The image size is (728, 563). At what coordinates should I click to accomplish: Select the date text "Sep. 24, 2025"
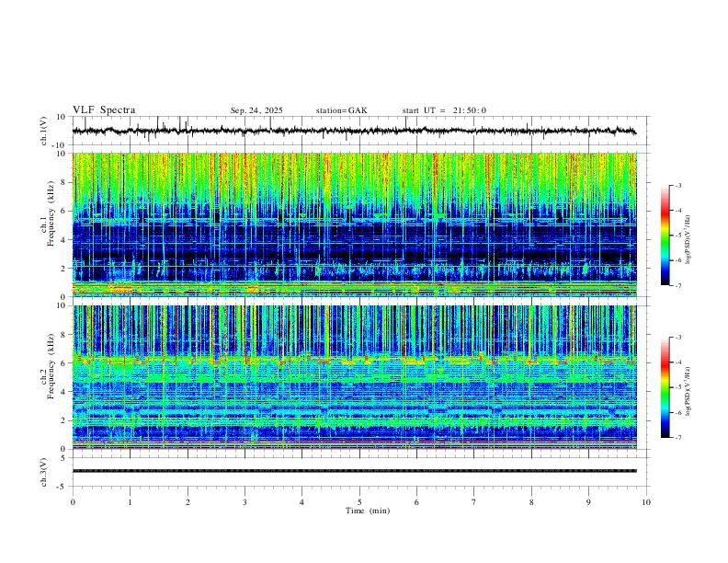tap(256, 110)
